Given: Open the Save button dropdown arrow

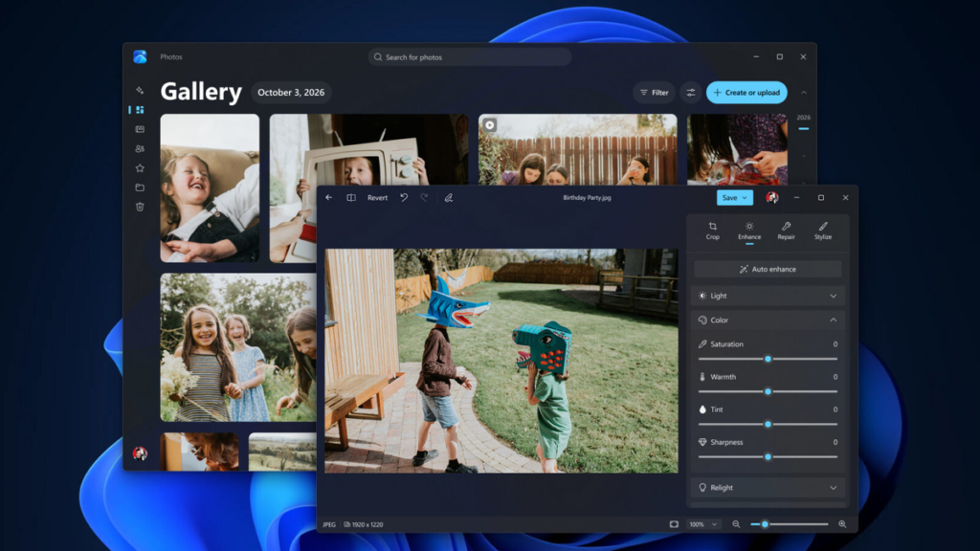Looking at the screenshot, I should tap(745, 197).
